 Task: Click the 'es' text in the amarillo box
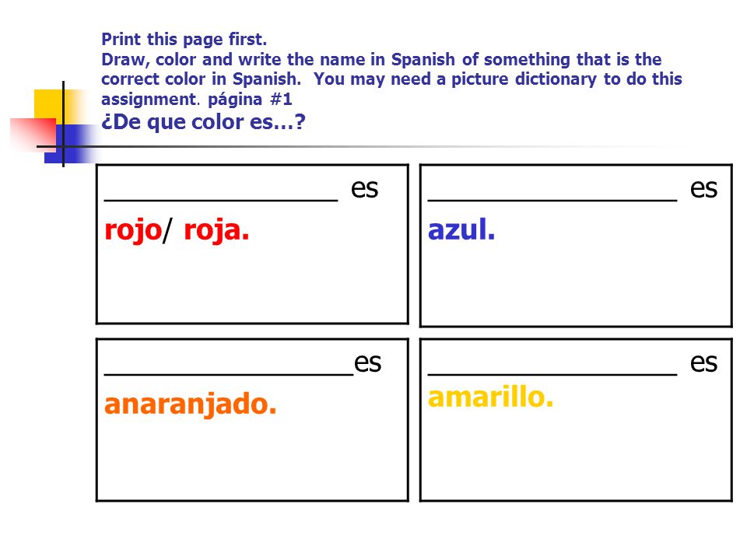703,363
